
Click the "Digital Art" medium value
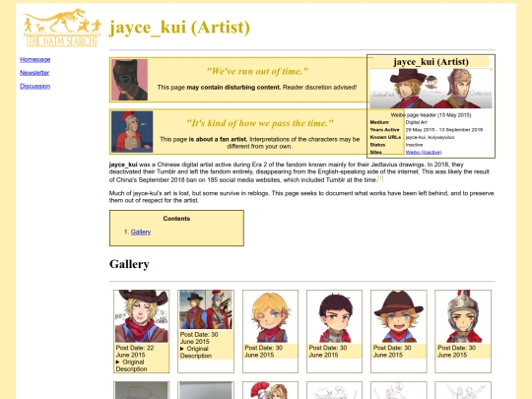pyautogui.click(x=417, y=122)
